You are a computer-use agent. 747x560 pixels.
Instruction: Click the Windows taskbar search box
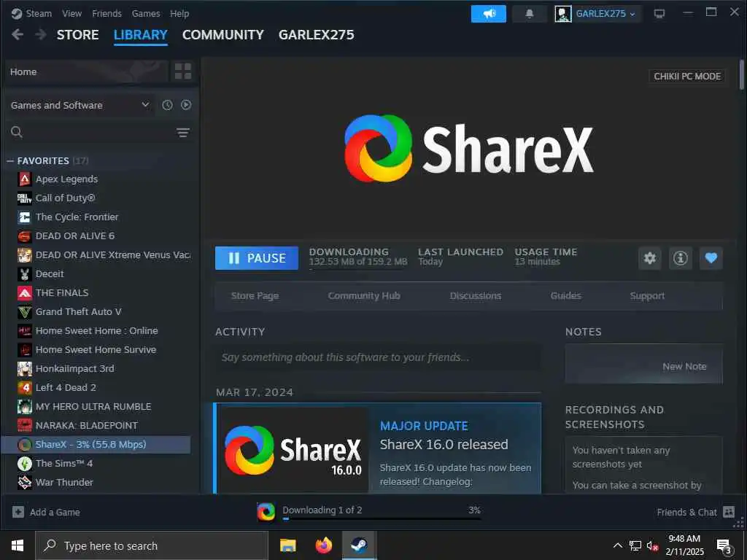(152, 545)
